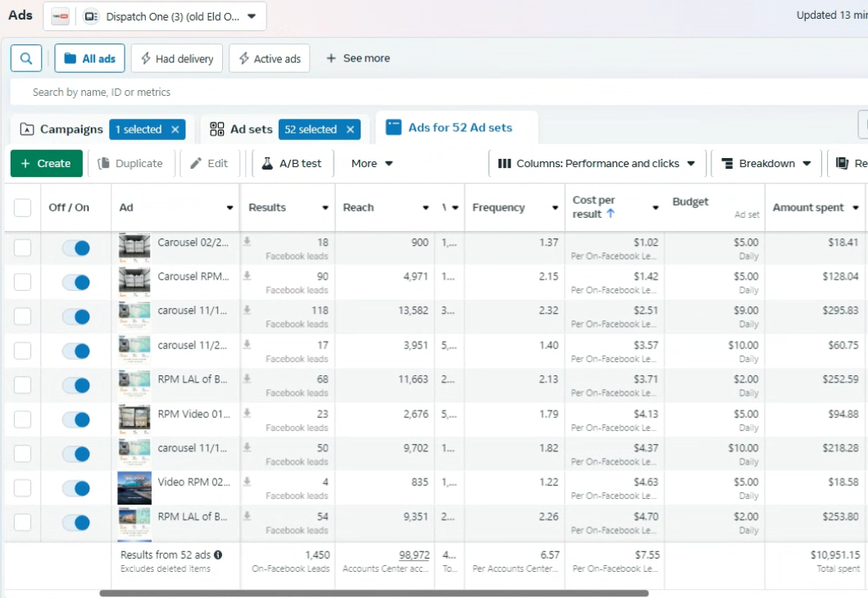Clear the Ad sets 52 selected filter
The width and height of the screenshot is (868, 598).
pyautogui.click(x=350, y=129)
